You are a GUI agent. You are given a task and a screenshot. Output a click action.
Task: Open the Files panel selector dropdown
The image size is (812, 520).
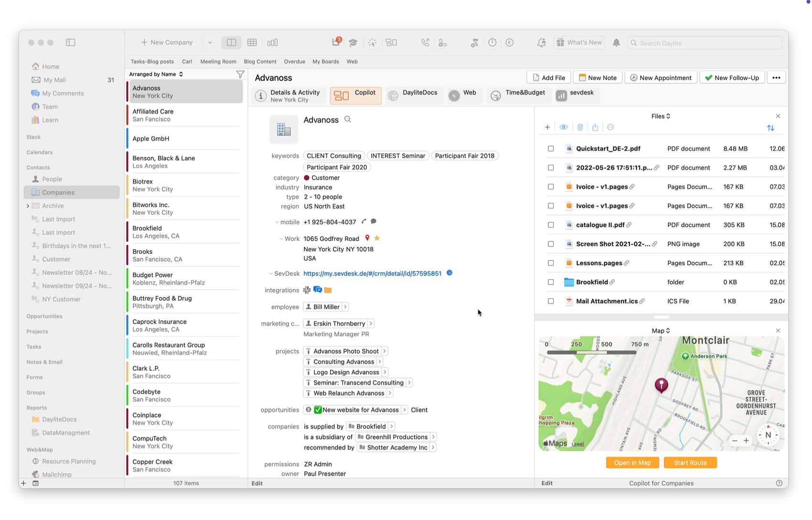(x=661, y=116)
